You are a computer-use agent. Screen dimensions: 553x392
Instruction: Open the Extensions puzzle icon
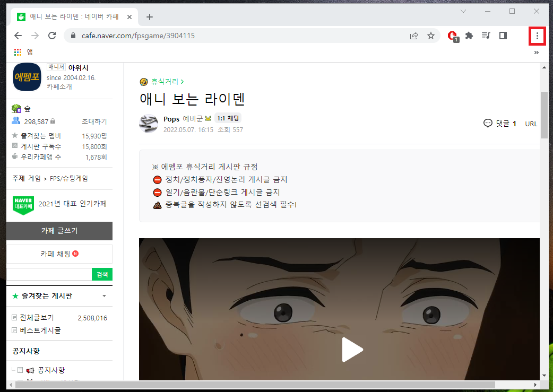(469, 36)
